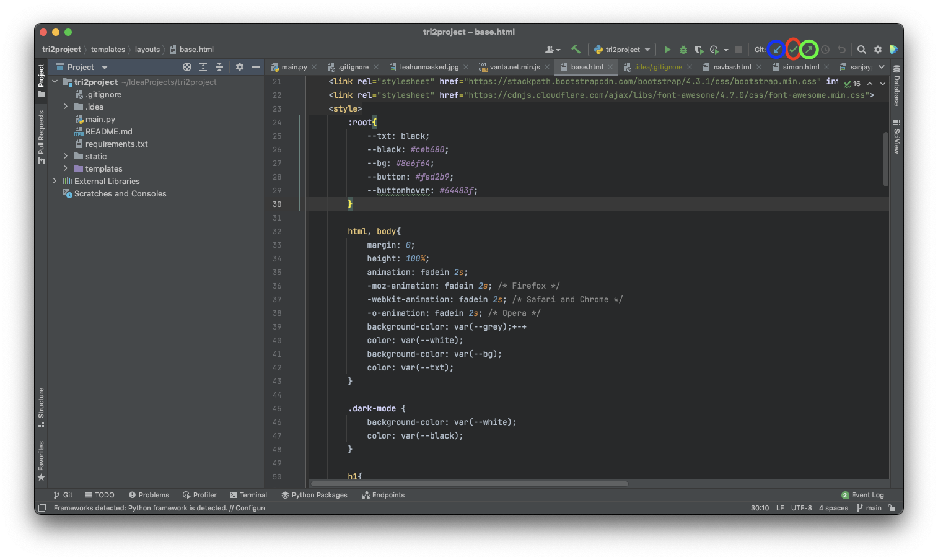Open Search Everywhere magnifier icon

pyautogui.click(x=862, y=50)
